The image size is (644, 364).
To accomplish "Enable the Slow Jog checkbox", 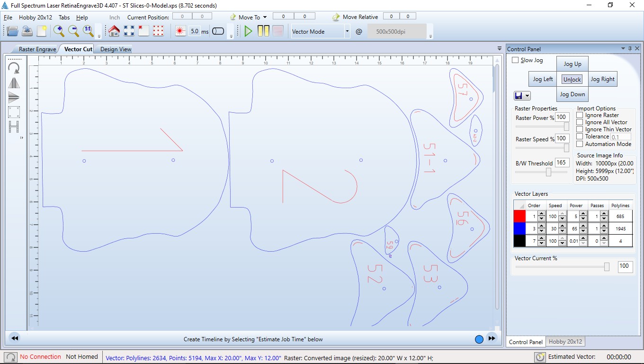I will pos(515,60).
